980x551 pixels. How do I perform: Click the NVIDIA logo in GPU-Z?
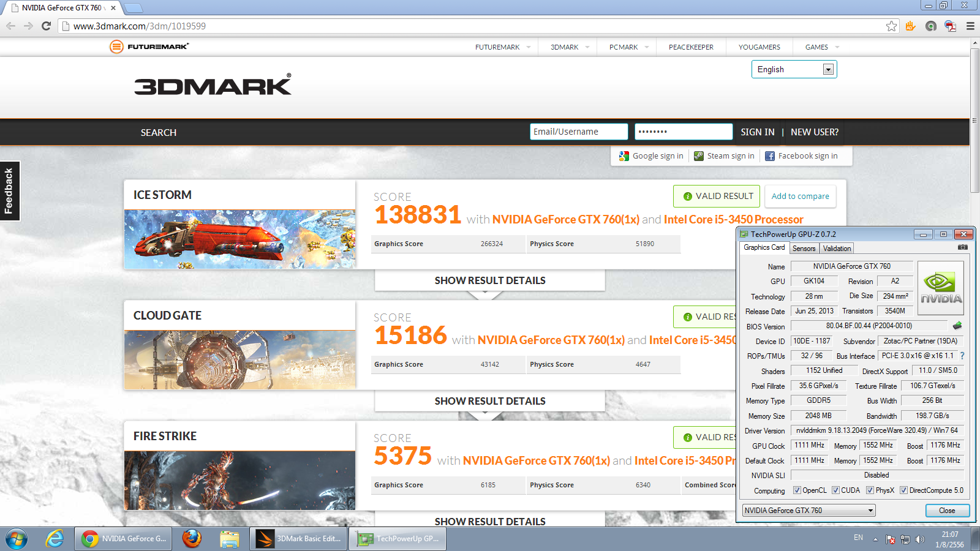pos(941,288)
